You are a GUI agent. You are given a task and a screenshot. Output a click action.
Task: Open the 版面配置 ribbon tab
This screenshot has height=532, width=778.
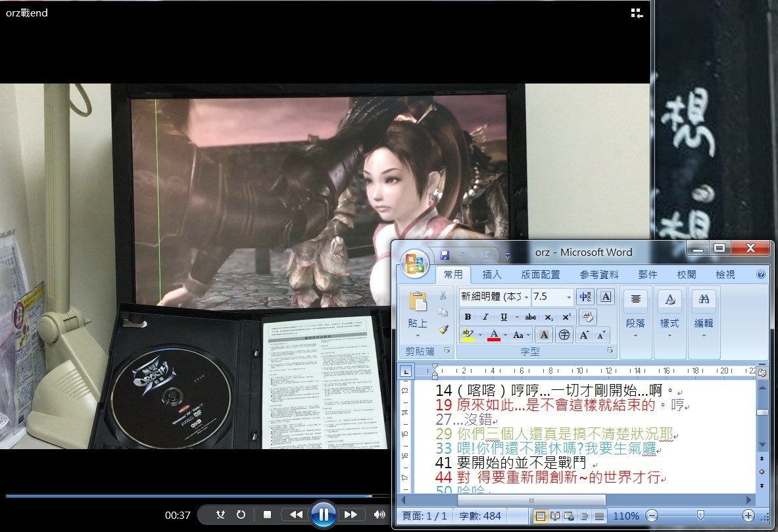(541, 275)
